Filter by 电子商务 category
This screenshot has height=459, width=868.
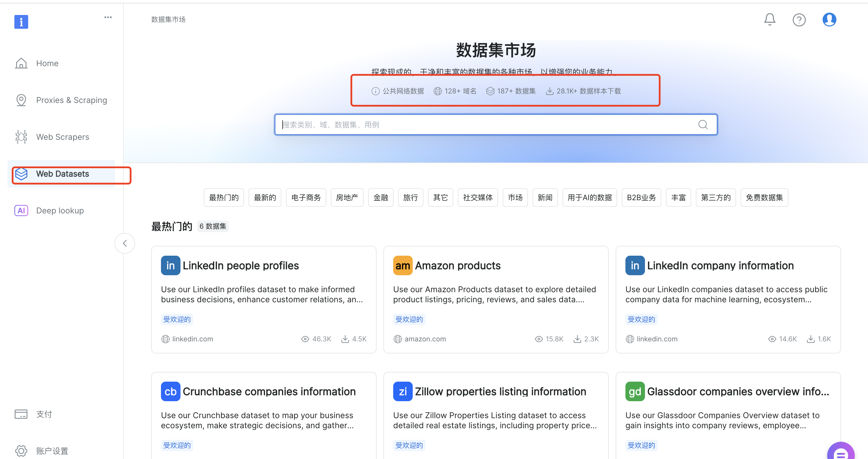point(306,197)
